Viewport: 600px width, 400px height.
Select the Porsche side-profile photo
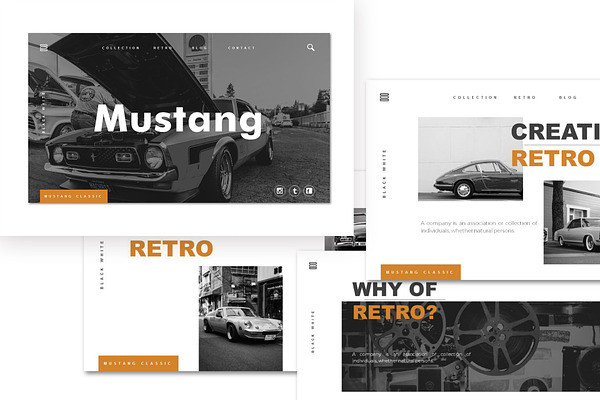[x=470, y=159]
